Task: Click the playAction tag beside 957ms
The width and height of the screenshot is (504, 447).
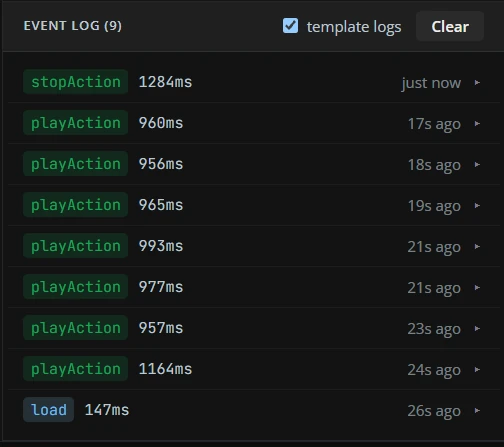Action: click(76, 328)
